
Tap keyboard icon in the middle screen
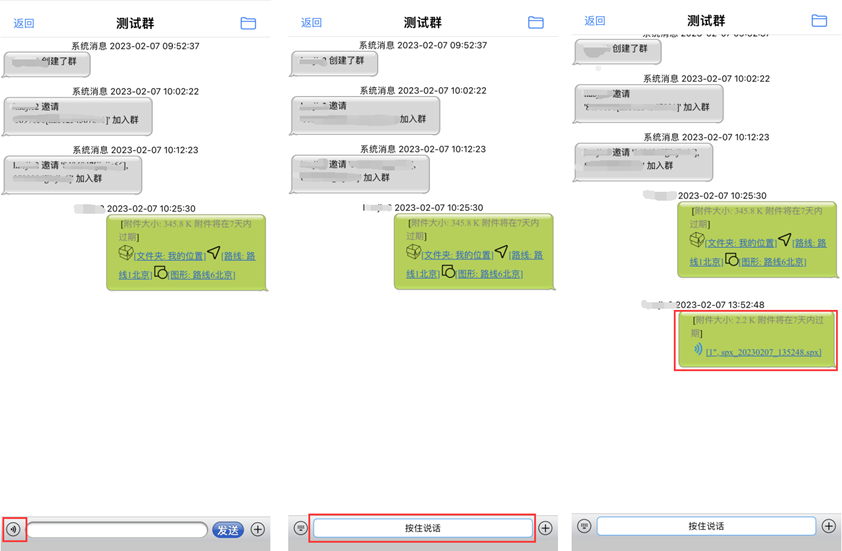pyautogui.click(x=300, y=528)
